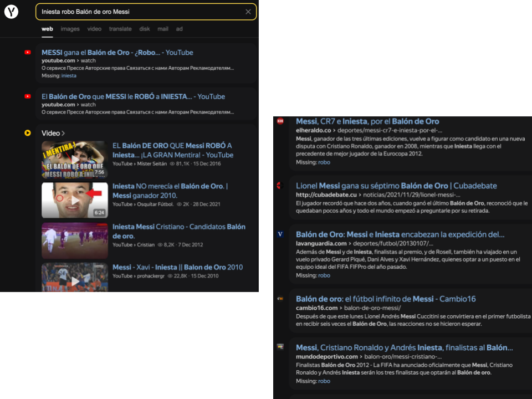Viewport: 532px width, 399px height.
Task: Switch to the images tab
Action: [x=70, y=29]
